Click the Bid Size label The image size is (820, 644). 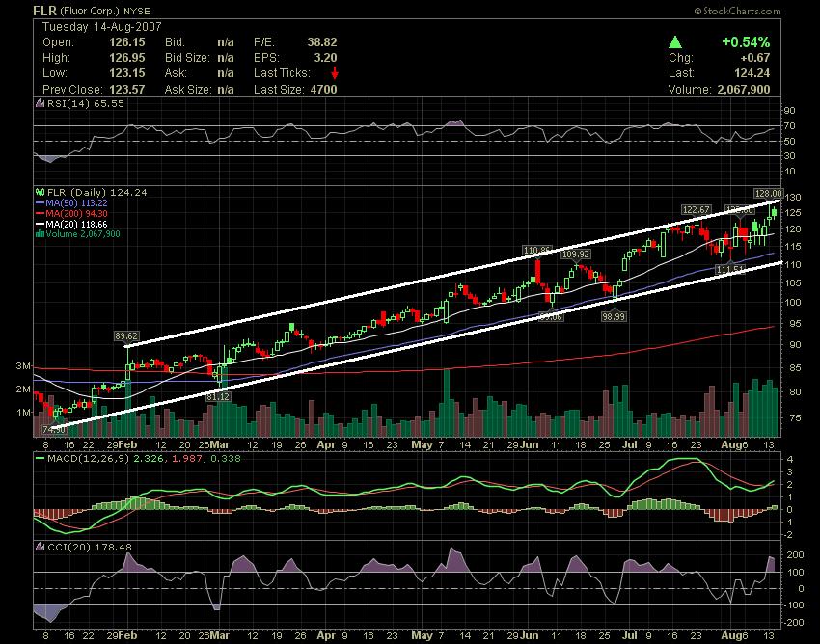click(x=187, y=58)
